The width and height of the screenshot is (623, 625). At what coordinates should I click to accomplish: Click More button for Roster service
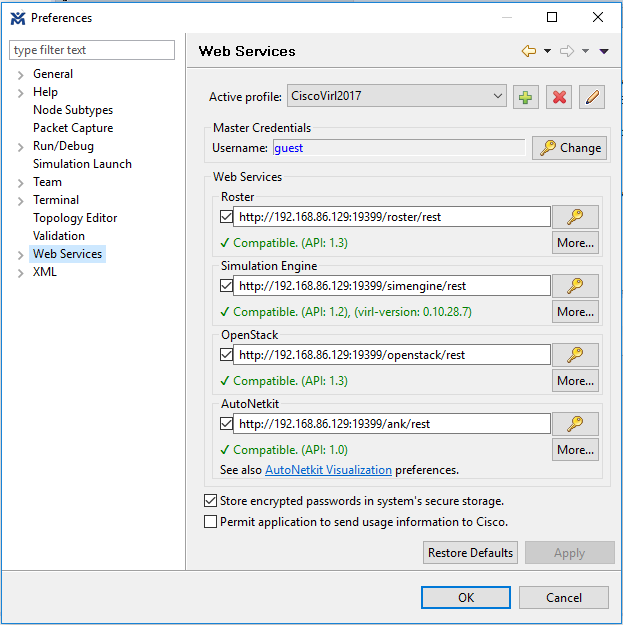[x=575, y=243]
